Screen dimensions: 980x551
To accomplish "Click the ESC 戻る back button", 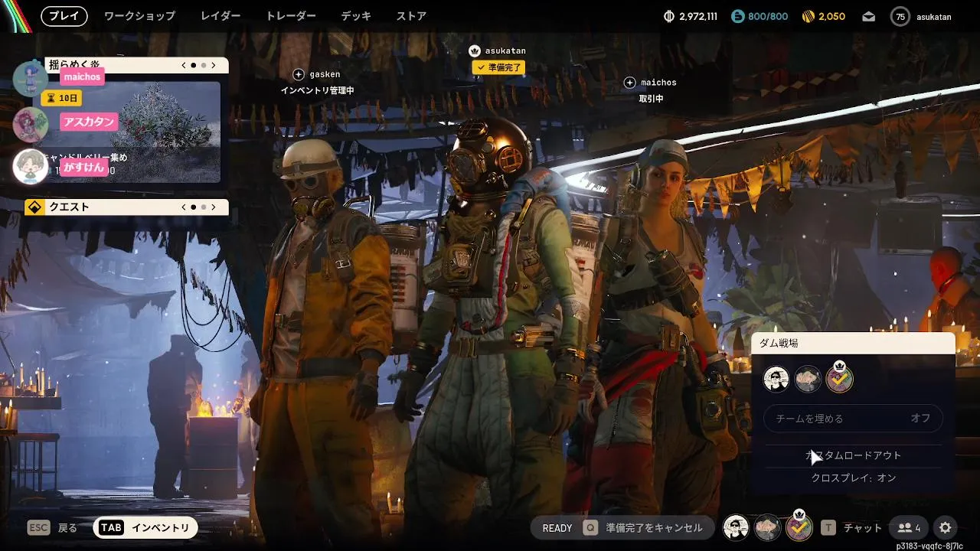I will [x=53, y=528].
